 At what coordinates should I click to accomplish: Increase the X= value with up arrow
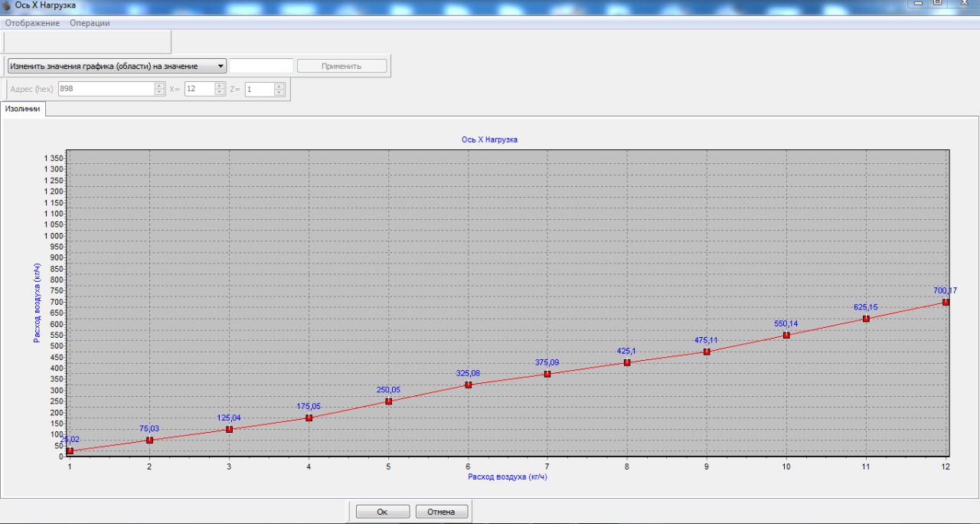pos(220,85)
